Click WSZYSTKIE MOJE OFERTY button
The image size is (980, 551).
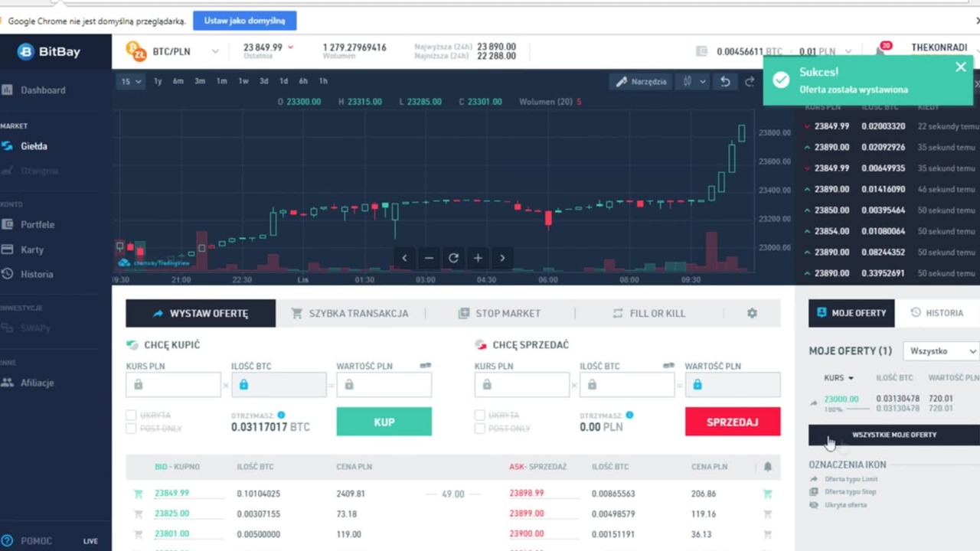coord(894,435)
